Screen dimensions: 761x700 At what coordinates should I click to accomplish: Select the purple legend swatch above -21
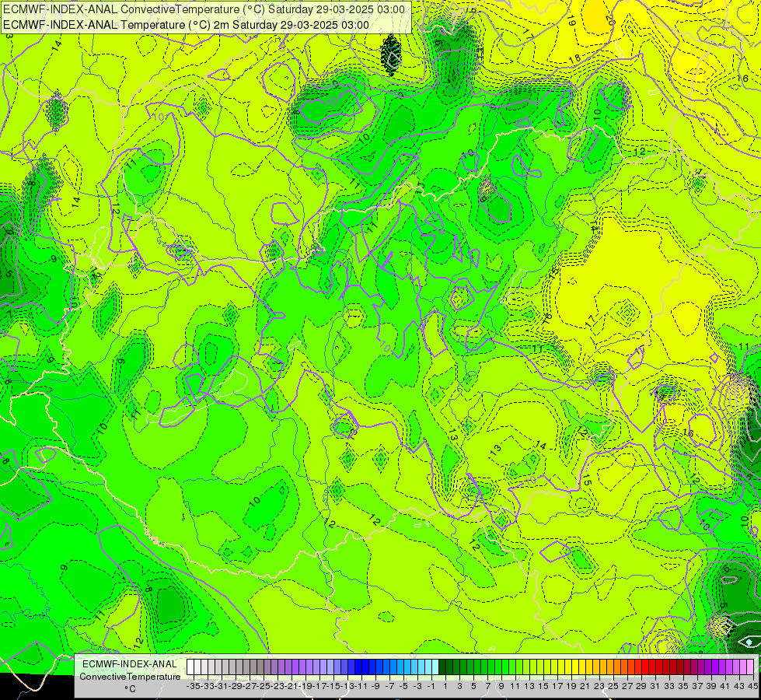click(288, 667)
